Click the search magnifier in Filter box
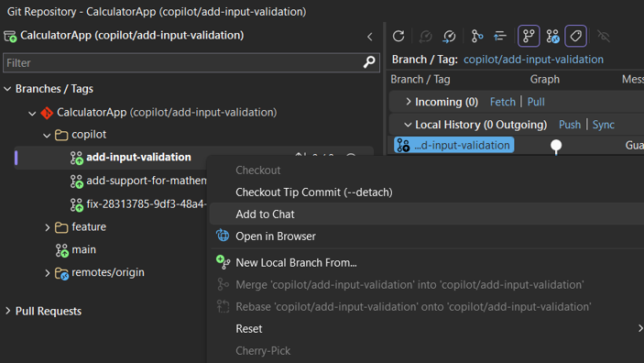Image resolution: width=644 pixels, height=363 pixels. (369, 62)
